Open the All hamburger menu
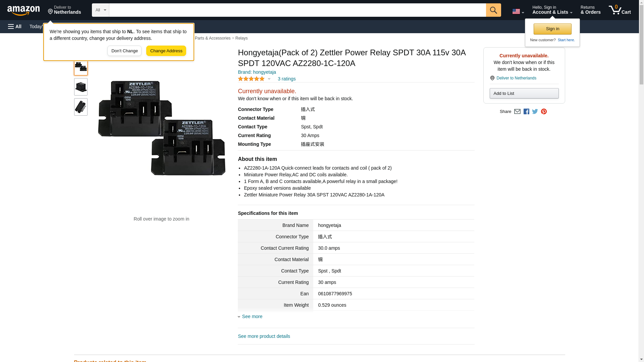Viewport: 644px width, 362px height. tap(15, 26)
